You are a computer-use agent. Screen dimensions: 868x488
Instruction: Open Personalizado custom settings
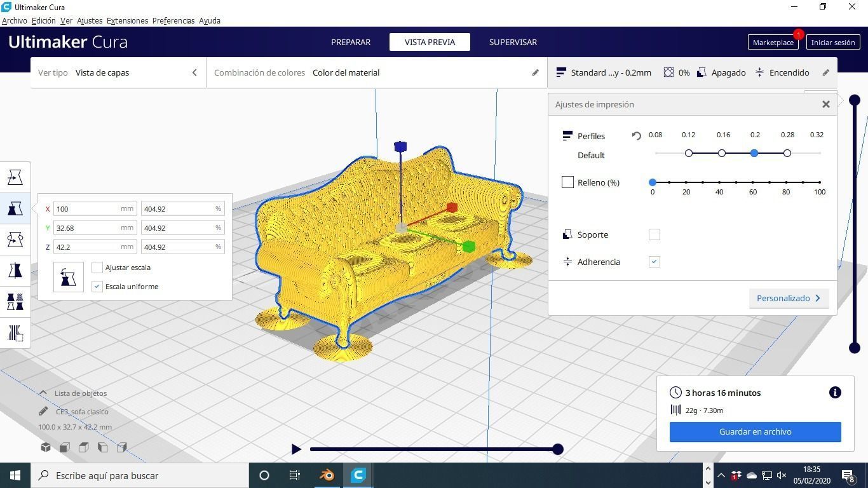[x=789, y=298]
